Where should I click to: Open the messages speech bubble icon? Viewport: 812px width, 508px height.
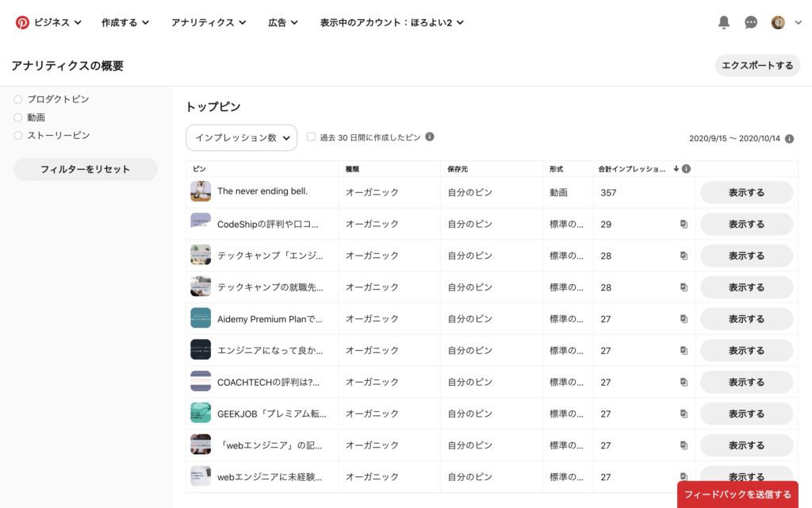(x=751, y=22)
